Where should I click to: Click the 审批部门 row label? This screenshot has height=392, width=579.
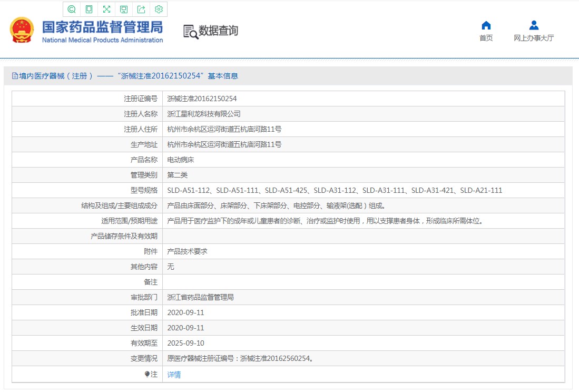coord(144,297)
